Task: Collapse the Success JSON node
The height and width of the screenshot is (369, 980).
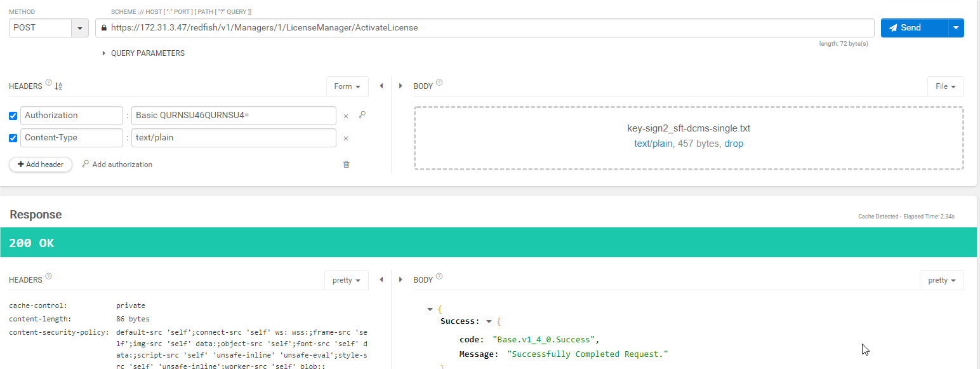Action: coord(489,321)
